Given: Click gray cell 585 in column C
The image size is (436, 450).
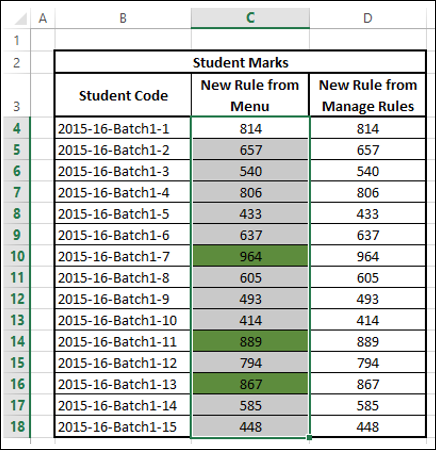Looking at the screenshot, I should [x=250, y=406].
